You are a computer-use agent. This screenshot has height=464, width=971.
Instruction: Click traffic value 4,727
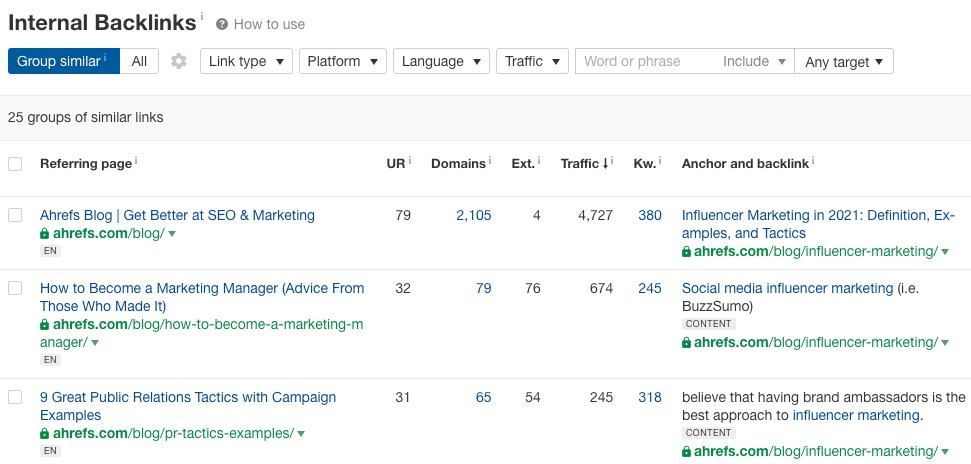(593, 216)
